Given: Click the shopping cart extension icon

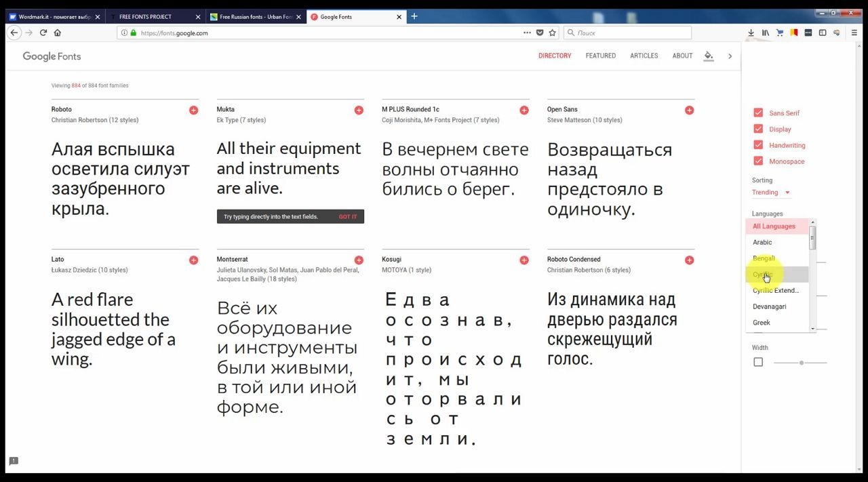Looking at the screenshot, I should [780, 33].
